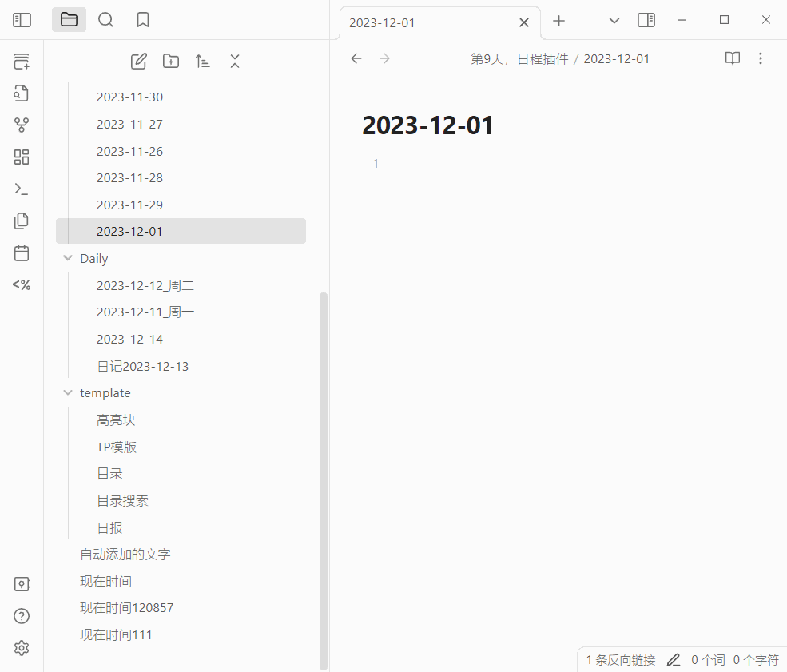This screenshot has width=787, height=672.
Task: Open the file explorer folder tab
Action: pyautogui.click(x=69, y=20)
